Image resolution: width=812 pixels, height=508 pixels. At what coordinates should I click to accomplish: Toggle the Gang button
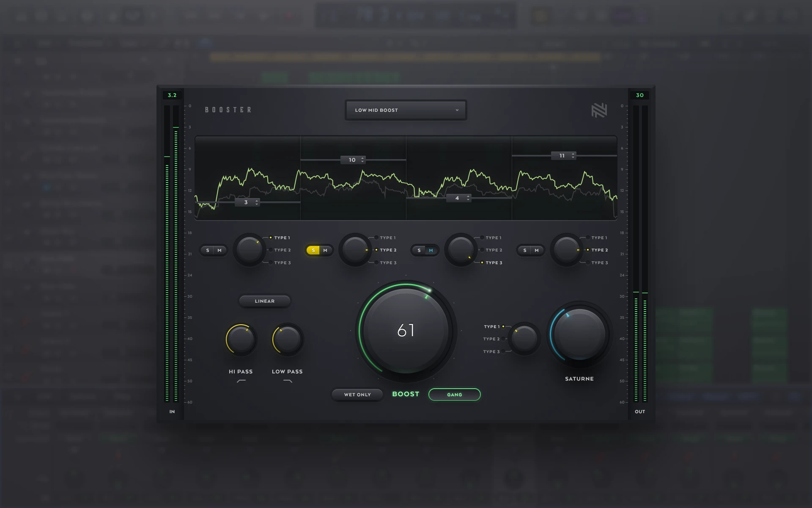454,395
